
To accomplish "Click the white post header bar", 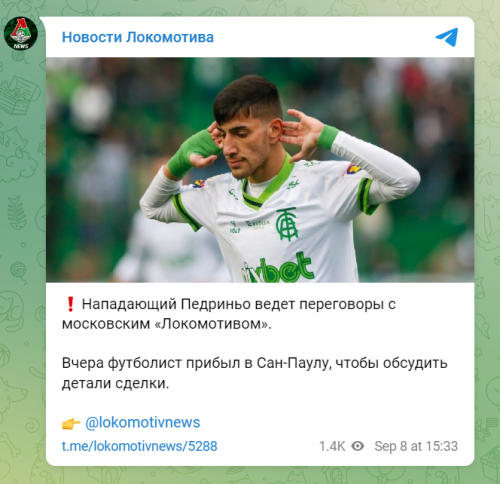I will (x=260, y=37).
